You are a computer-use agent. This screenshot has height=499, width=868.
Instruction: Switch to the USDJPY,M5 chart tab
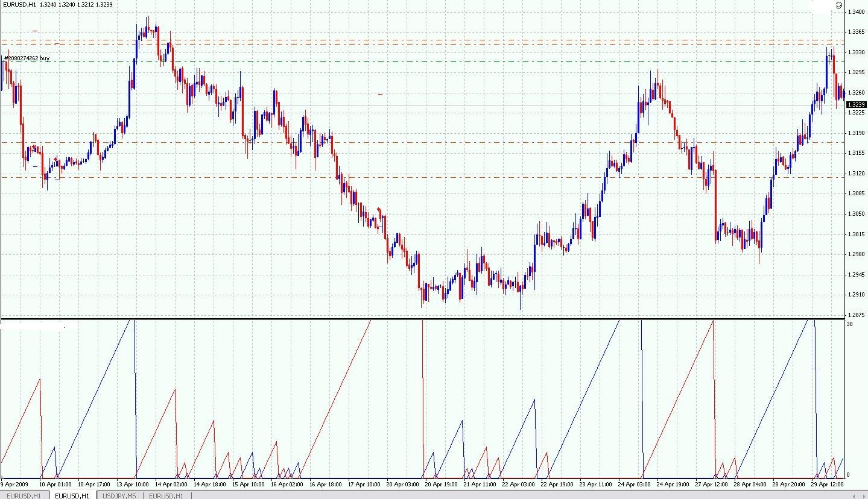[x=119, y=495]
